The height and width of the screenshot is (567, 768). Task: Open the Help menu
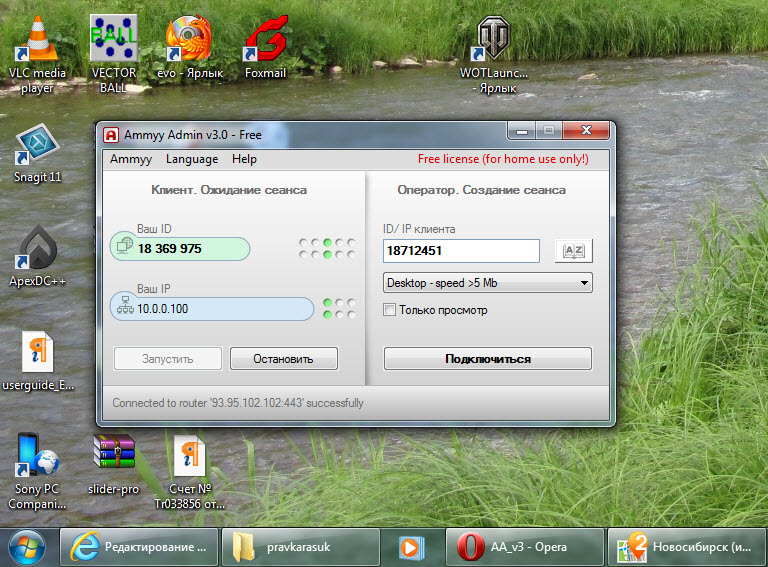point(244,159)
